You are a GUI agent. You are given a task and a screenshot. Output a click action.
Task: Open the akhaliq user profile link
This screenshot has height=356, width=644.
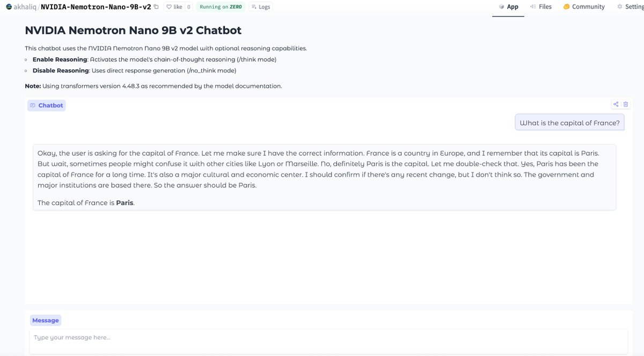24,7
